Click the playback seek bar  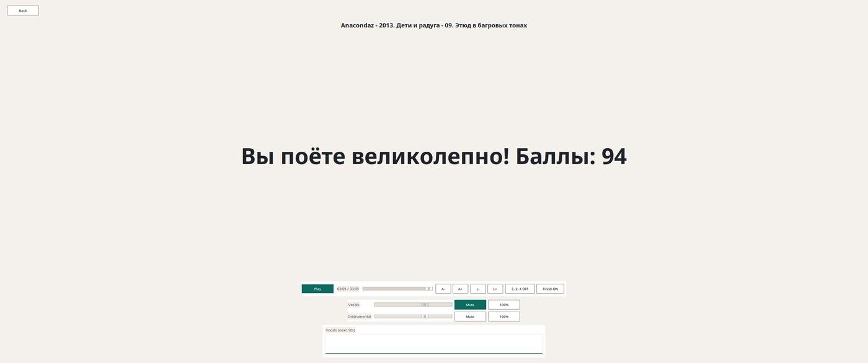point(397,289)
